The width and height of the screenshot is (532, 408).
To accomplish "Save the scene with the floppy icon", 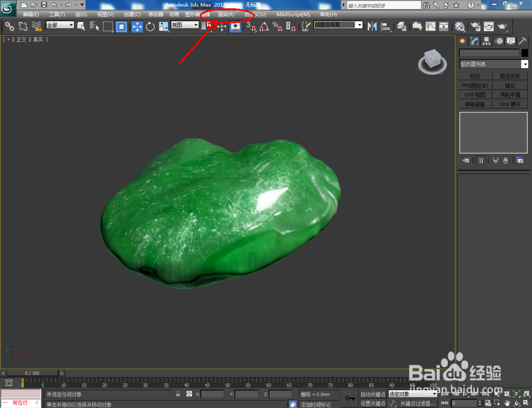I will pos(44,5).
